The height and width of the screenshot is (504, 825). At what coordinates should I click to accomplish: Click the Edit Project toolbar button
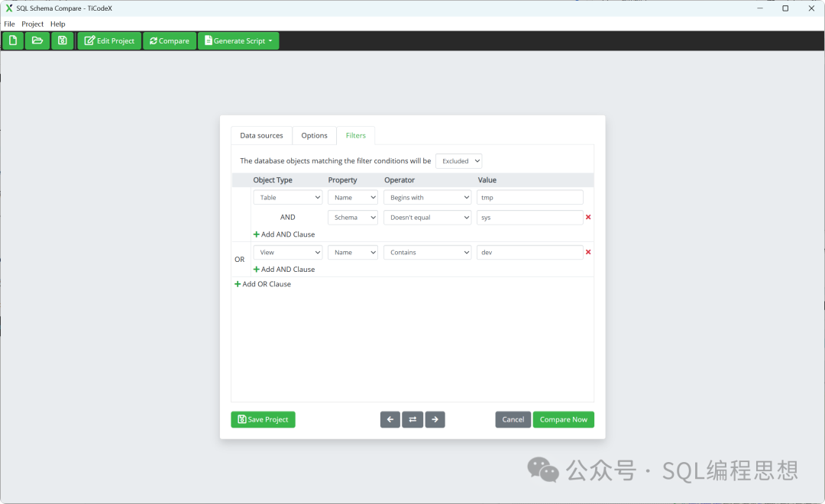(109, 40)
